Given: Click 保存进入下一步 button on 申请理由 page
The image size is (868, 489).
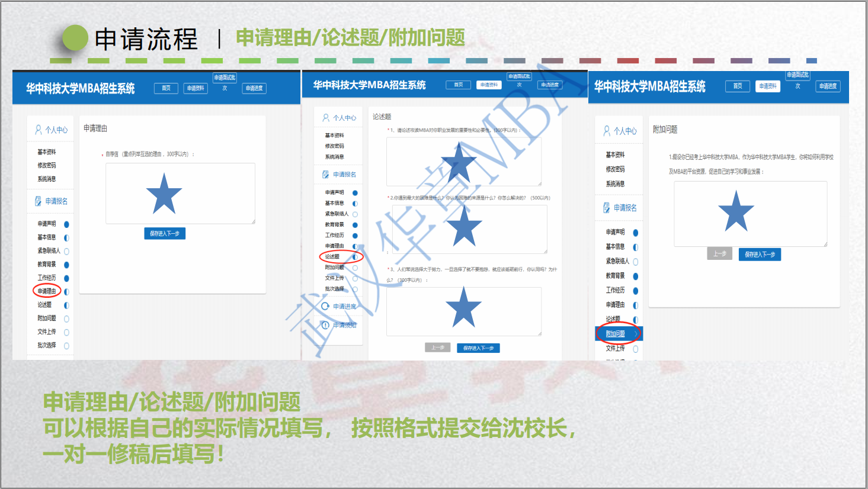Looking at the screenshot, I should [165, 234].
